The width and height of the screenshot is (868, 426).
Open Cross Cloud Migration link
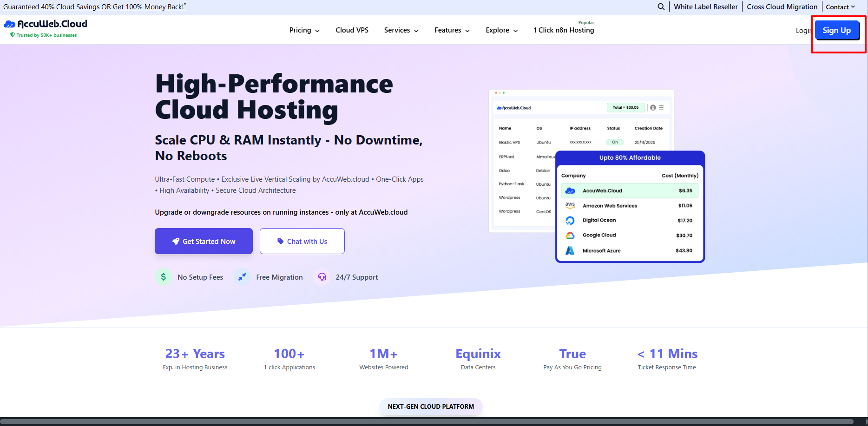pos(782,7)
